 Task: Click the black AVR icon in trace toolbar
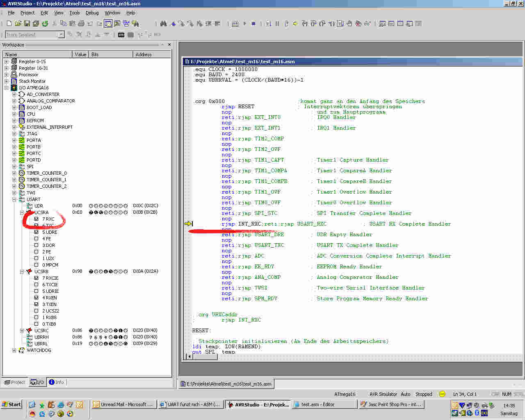click(121, 35)
